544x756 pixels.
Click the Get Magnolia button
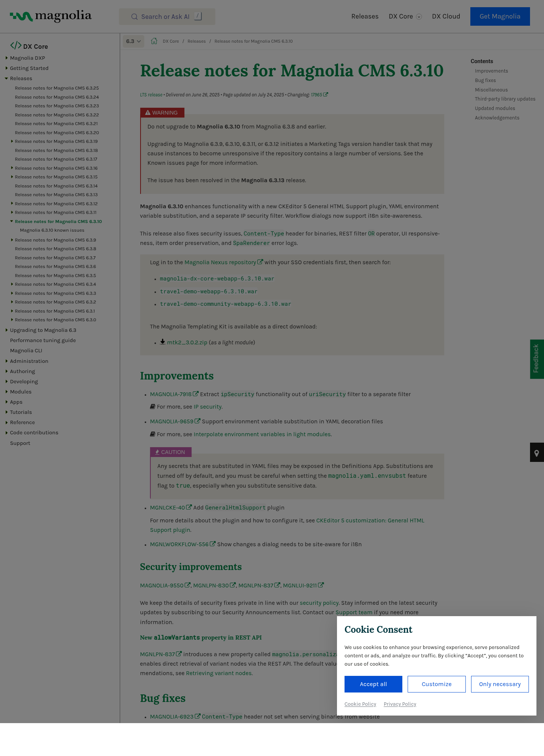(500, 17)
